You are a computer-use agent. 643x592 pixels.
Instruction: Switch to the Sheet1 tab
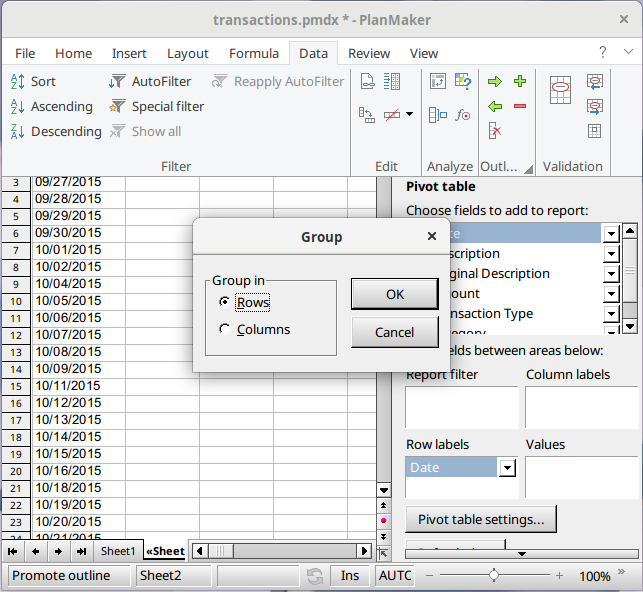[x=118, y=551]
